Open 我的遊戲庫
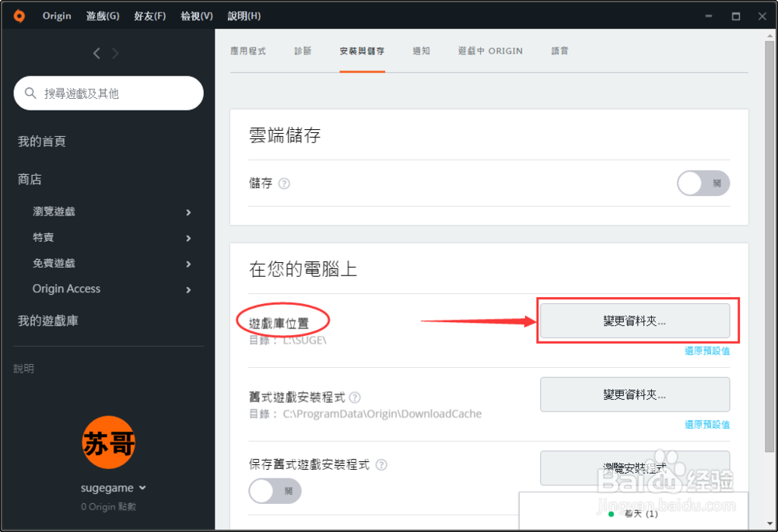This screenshot has height=532, width=778. (x=48, y=321)
